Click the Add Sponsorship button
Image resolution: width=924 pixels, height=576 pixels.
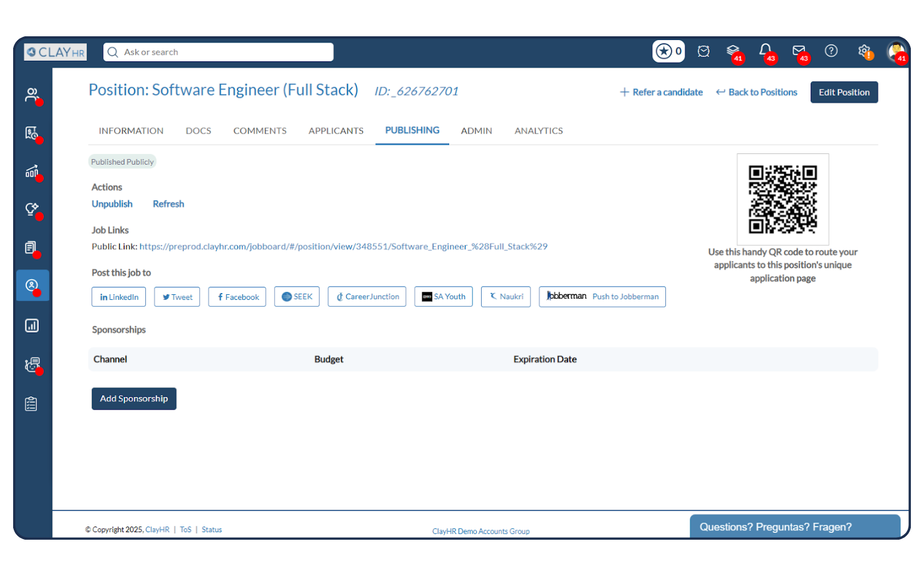[133, 398]
